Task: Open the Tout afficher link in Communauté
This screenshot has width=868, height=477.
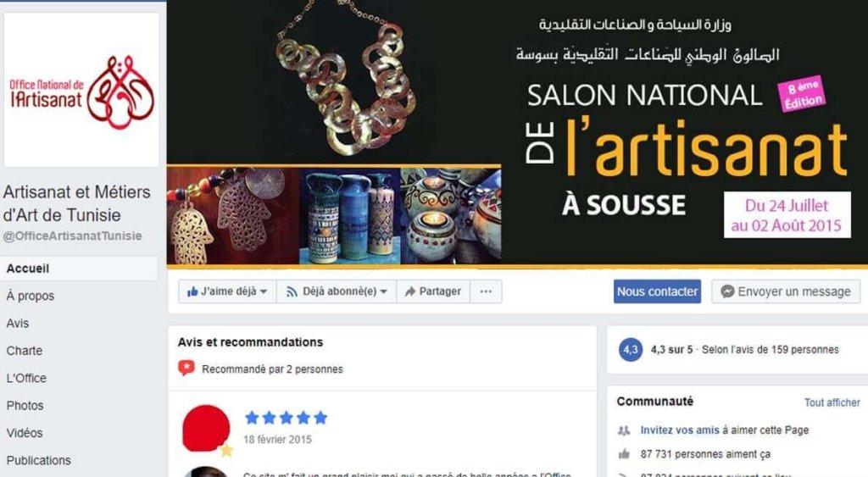Action: tap(832, 402)
